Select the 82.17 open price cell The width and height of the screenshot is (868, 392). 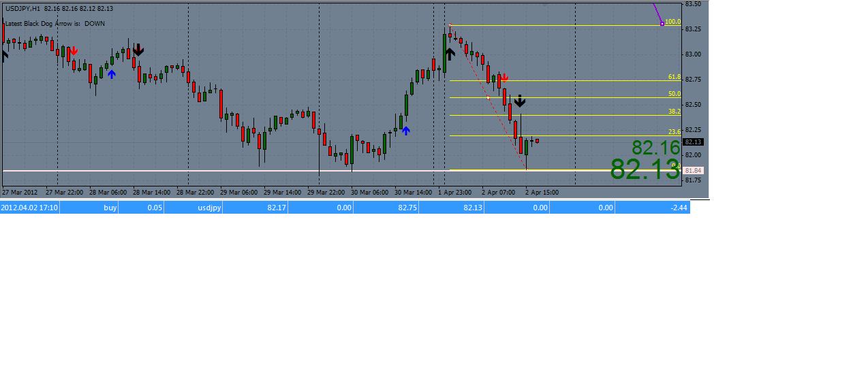255,208
